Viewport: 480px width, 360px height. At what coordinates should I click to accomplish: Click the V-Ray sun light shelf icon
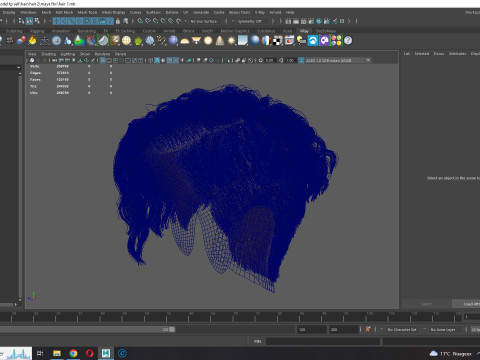point(231,41)
